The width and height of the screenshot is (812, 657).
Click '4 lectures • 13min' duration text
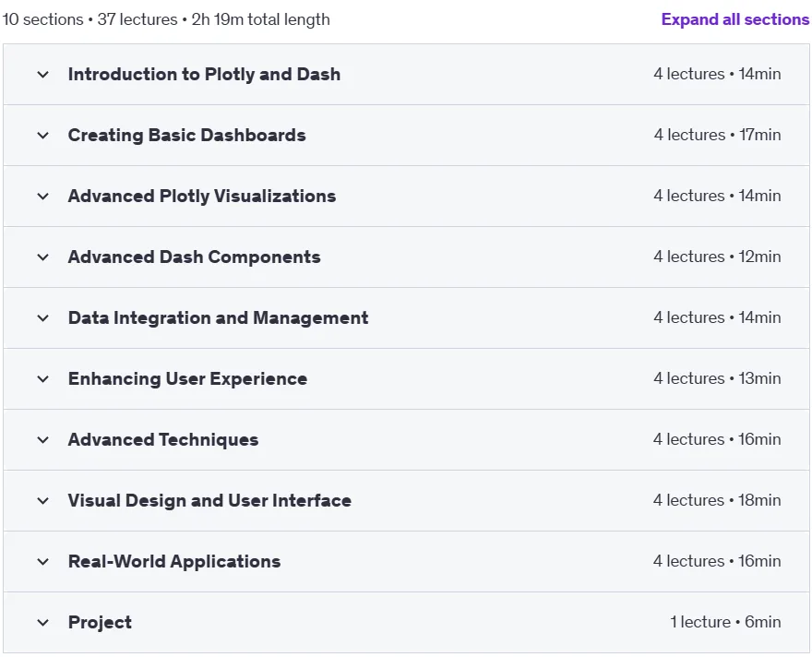coord(717,378)
